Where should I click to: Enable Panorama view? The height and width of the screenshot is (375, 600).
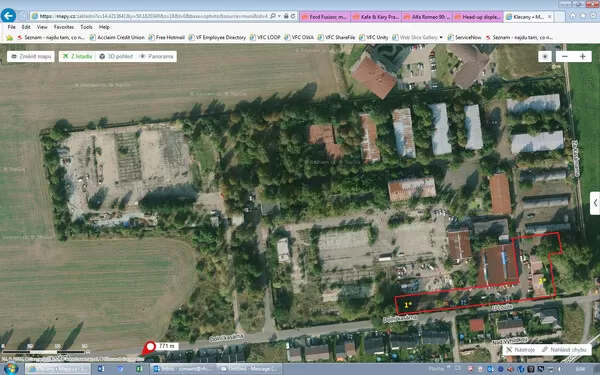(157, 56)
